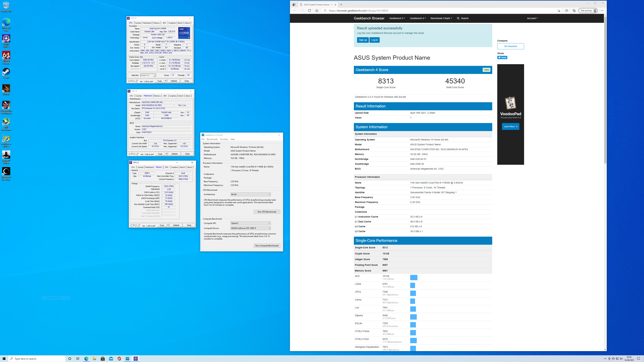This screenshot has height=362, width=644.
Task: Click the browser address bar URL
Action: tap(358, 11)
